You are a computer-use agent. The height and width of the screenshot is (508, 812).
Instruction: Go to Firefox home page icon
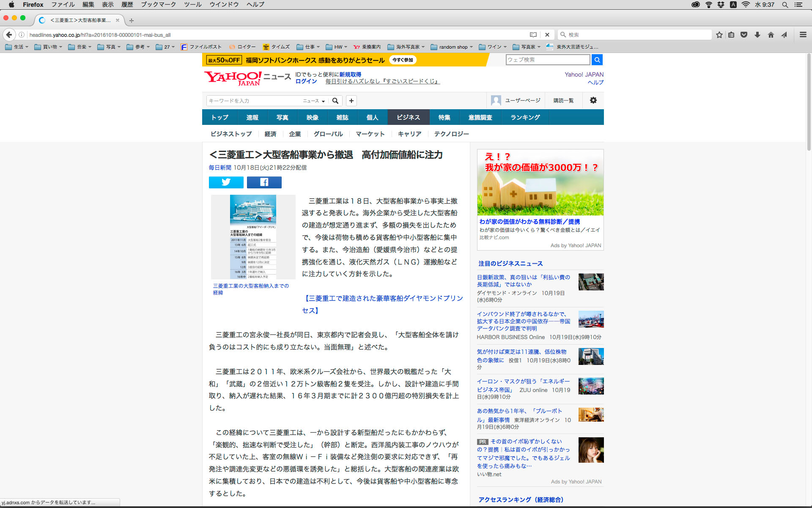point(771,35)
